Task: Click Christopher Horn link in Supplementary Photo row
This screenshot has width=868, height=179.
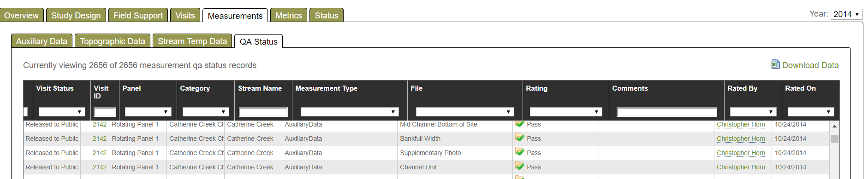Action: pos(741,153)
